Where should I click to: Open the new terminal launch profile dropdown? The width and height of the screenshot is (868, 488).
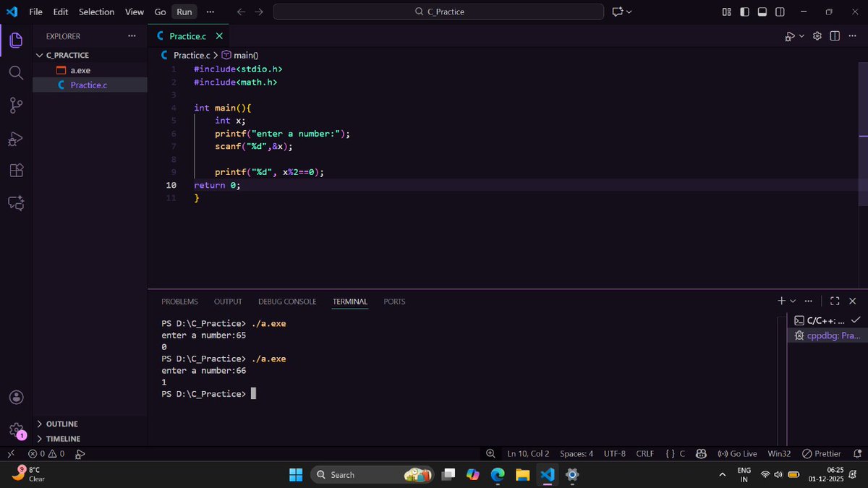(x=793, y=301)
